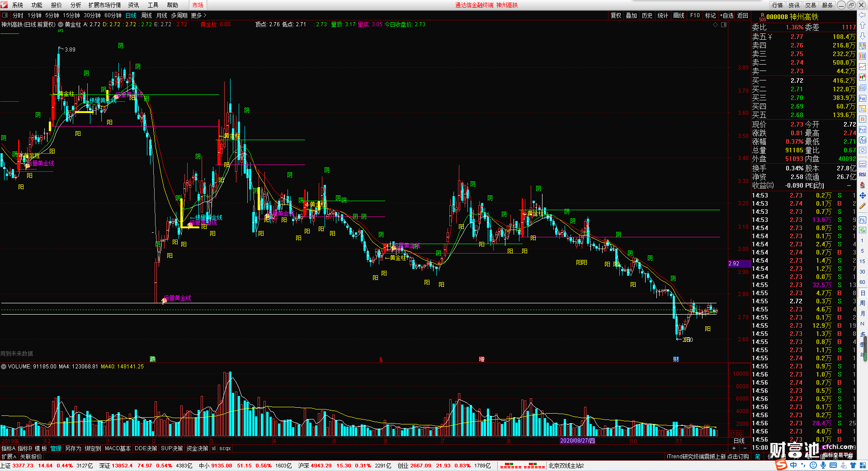This screenshot has height=471, width=868.
Task: Click the 关联报价 tab at bottom-left
Action: pyautogui.click(x=31, y=457)
